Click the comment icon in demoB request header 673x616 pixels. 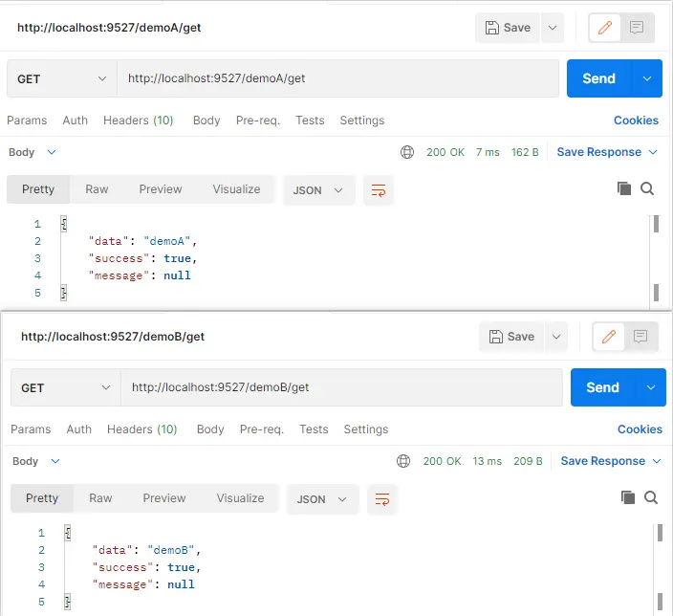pyautogui.click(x=640, y=337)
